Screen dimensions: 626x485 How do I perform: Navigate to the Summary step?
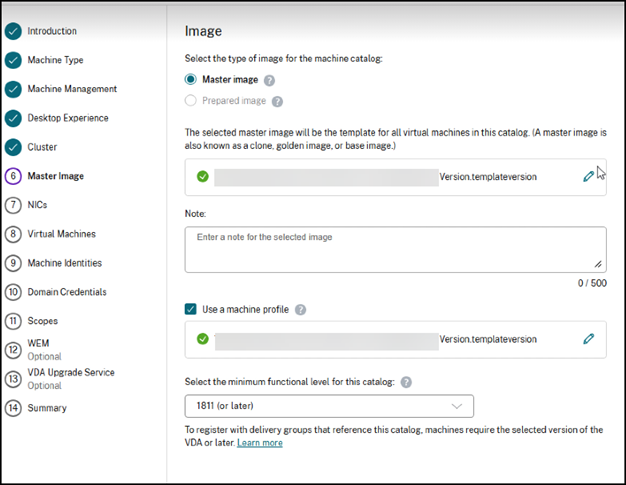coord(47,408)
